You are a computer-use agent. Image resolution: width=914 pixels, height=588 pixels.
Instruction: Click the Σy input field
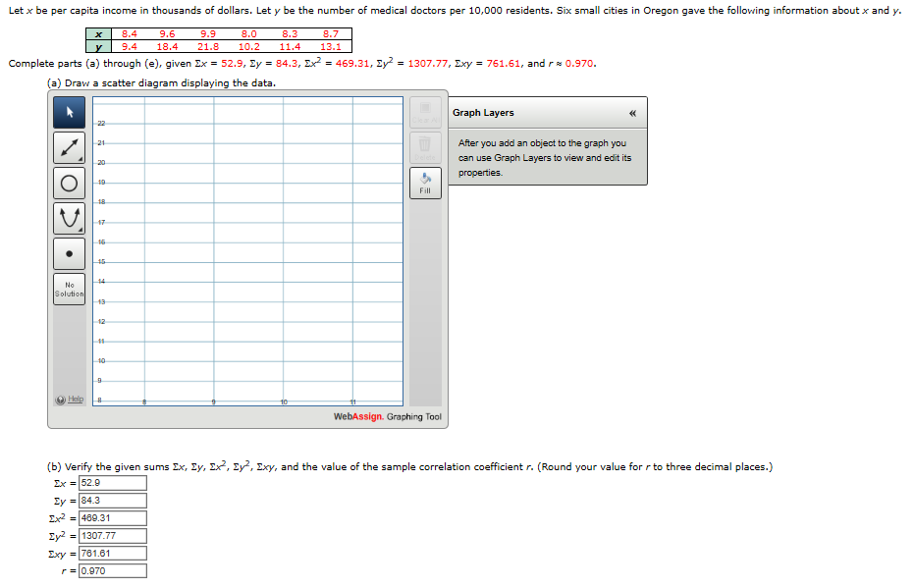[x=113, y=501]
